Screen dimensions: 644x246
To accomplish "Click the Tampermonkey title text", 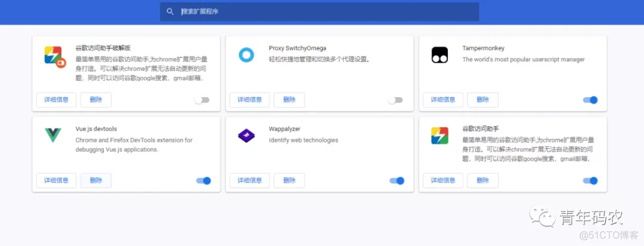I will 483,48.
